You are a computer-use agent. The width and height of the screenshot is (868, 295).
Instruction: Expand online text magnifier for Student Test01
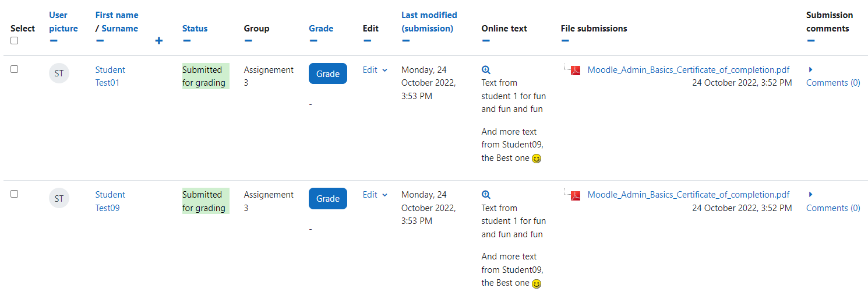[486, 70]
